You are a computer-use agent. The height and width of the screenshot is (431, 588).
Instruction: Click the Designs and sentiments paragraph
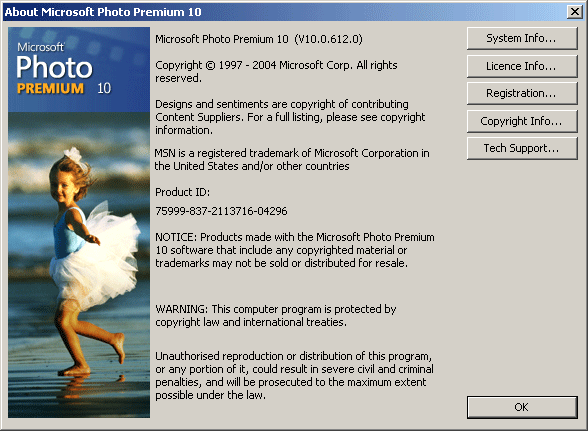(290, 117)
